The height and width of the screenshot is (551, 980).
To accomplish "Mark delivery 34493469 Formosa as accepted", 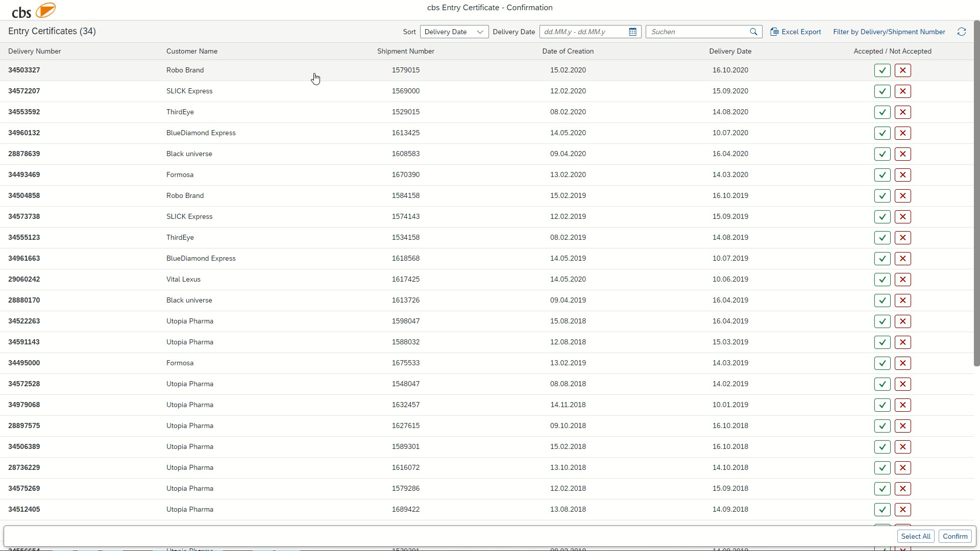I will [882, 175].
